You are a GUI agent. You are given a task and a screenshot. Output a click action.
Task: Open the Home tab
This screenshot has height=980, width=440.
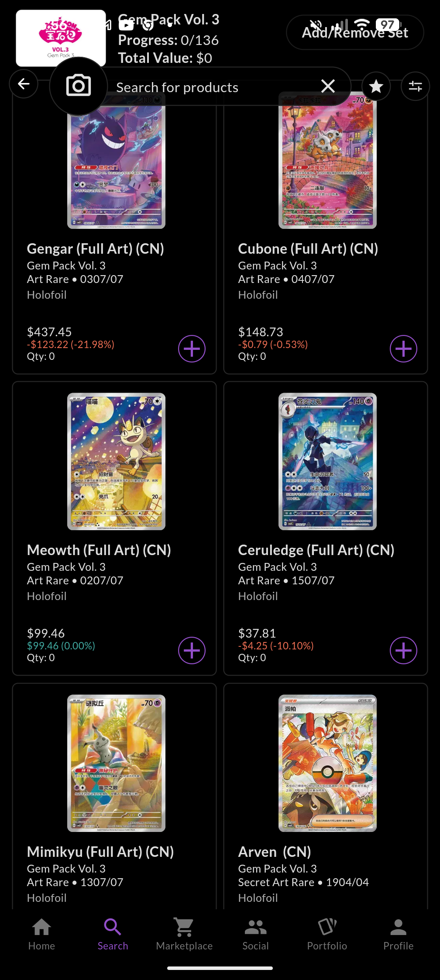41,934
